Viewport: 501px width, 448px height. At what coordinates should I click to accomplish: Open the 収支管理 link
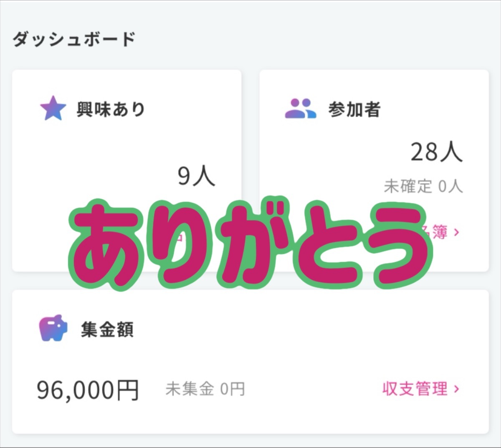pos(415,389)
